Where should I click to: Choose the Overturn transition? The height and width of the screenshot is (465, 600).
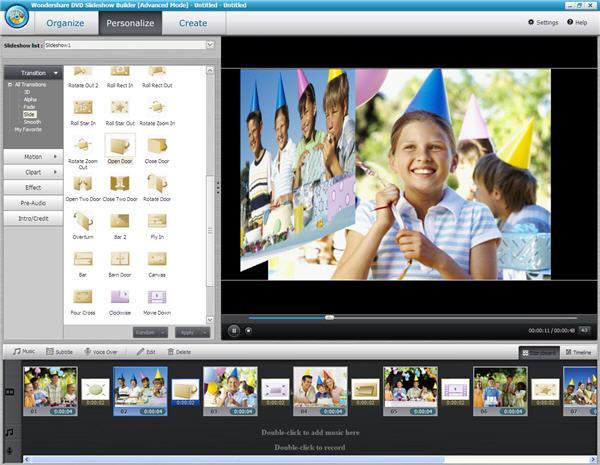(83, 221)
